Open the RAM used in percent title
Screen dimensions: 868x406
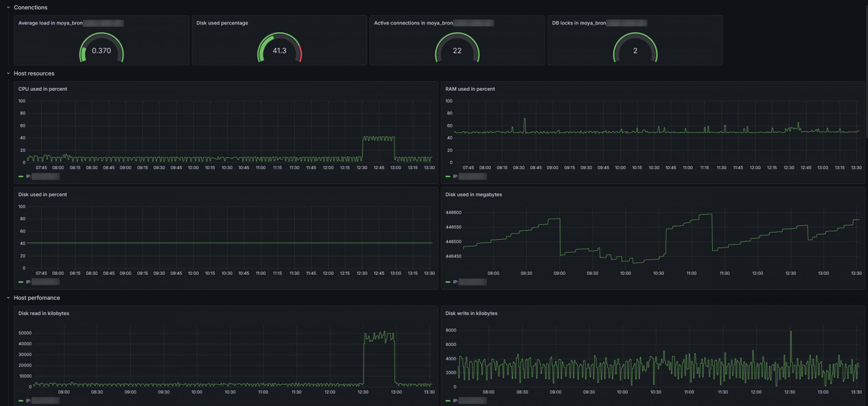[470, 89]
